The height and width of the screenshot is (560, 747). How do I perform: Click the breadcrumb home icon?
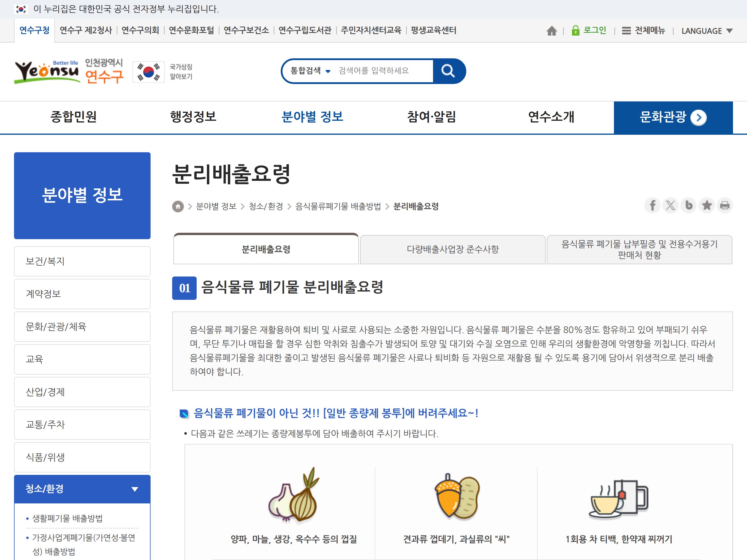(x=178, y=206)
